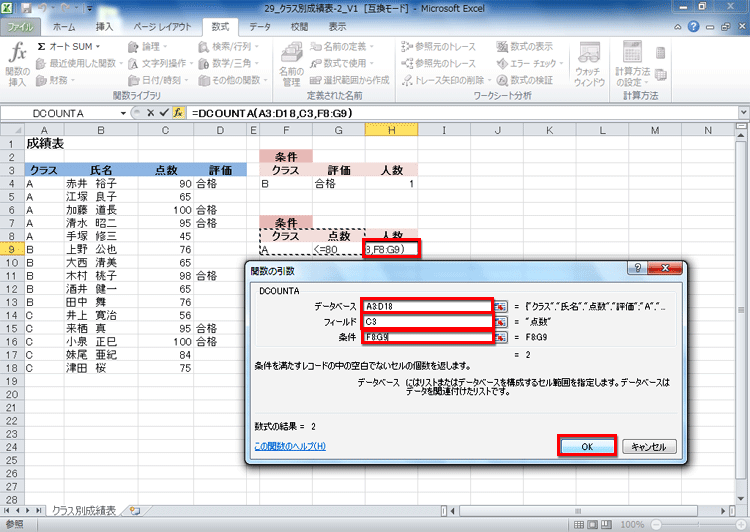Open the Watch Window (ウォッチ ウィンドウ)

click(x=589, y=64)
